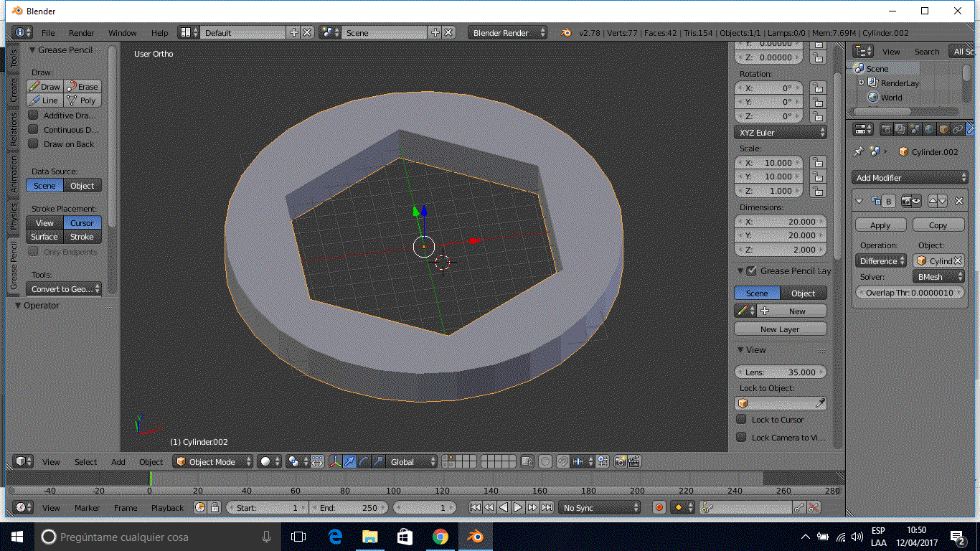This screenshot has width=980, height=551.
Task: Click the play animation button
Action: [518, 507]
